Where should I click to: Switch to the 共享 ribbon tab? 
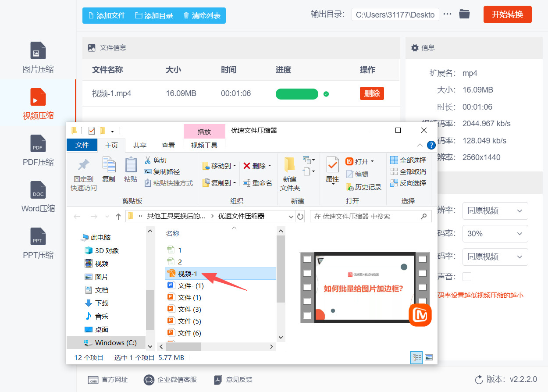[x=140, y=145]
